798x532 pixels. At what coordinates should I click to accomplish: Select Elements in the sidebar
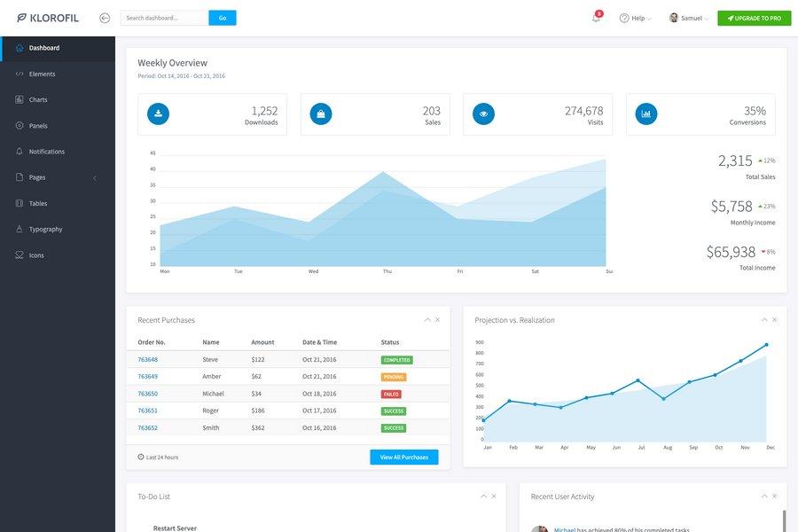41,71
